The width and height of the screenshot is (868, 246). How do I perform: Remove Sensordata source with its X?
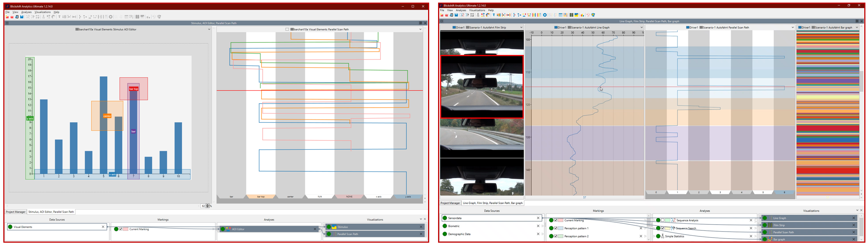coord(538,218)
